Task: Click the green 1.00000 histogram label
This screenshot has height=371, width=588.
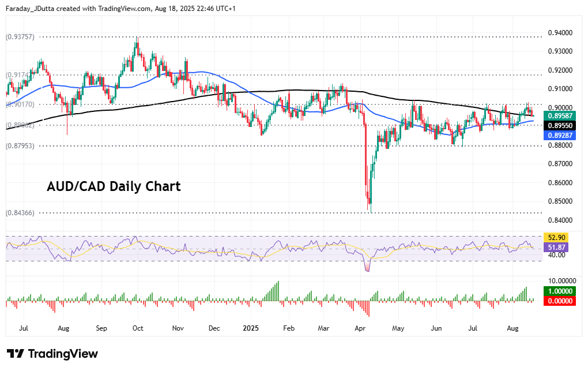Action: point(560,292)
